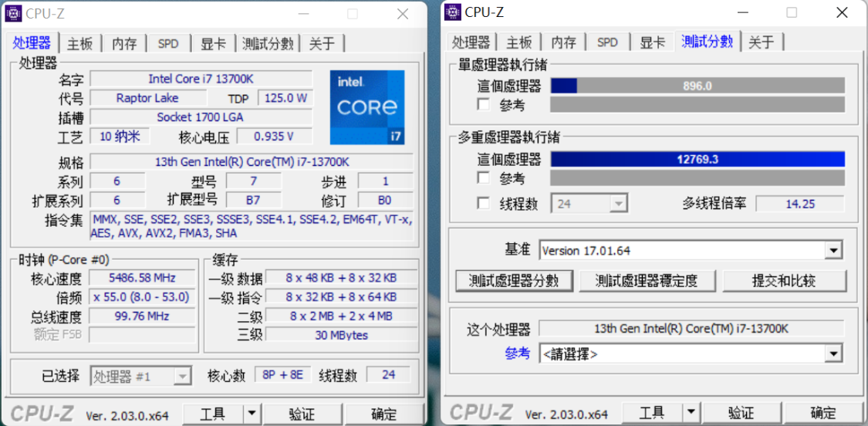Screen dimensions: 868x426
Task: Toggle the 线程数 checkbox
Action: point(484,204)
